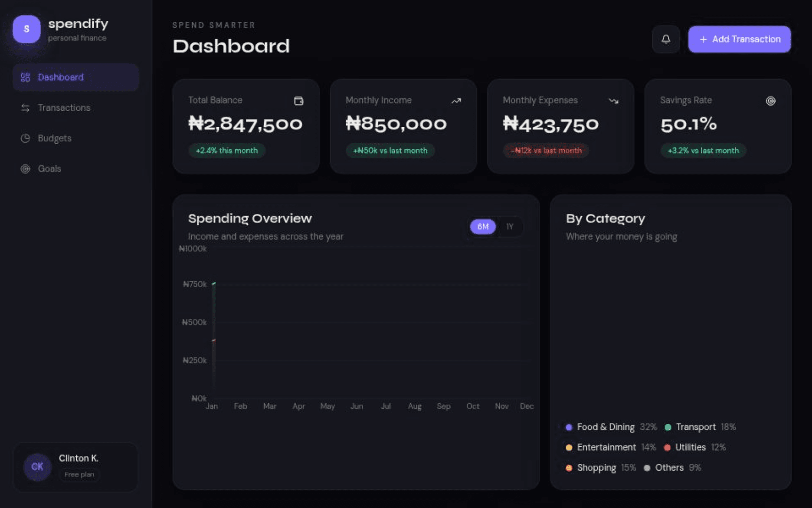Click the Spendify logo icon
Screen dimensions: 812x508
pyautogui.click(x=26, y=29)
